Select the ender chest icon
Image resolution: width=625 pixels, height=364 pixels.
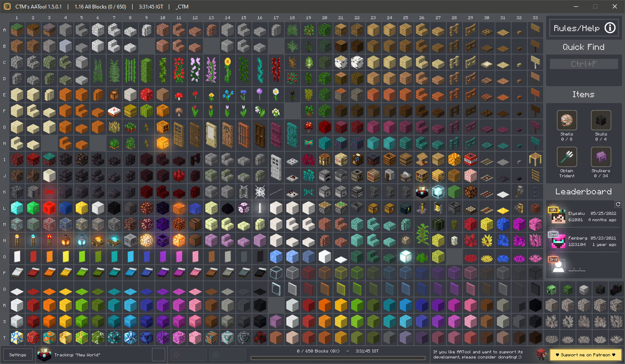tap(405, 208)
